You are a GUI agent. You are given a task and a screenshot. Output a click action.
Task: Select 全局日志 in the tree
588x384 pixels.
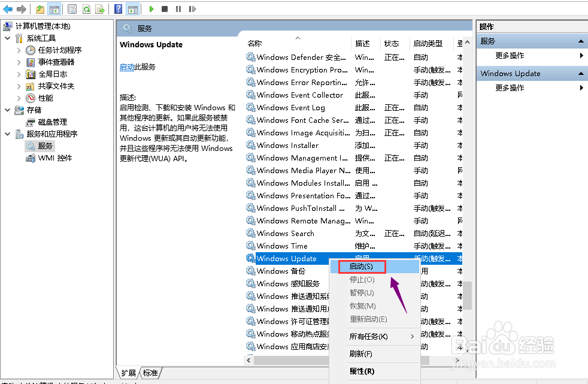tap(53, 74)
